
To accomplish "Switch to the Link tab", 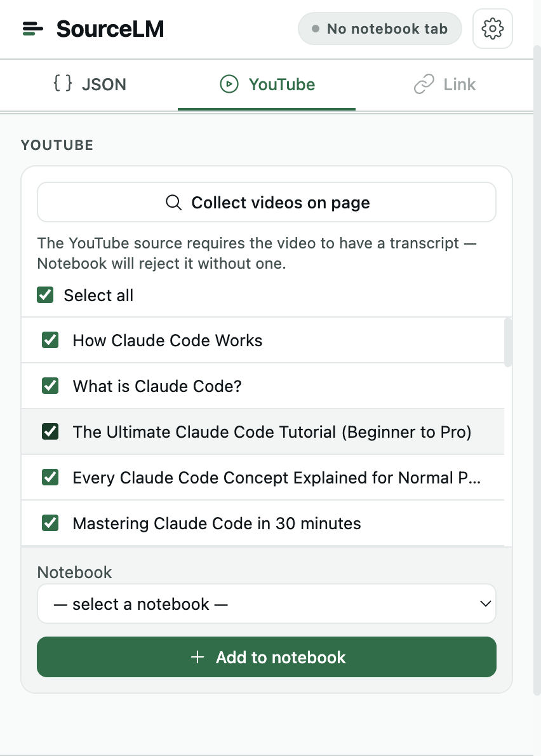I will 444,84.
